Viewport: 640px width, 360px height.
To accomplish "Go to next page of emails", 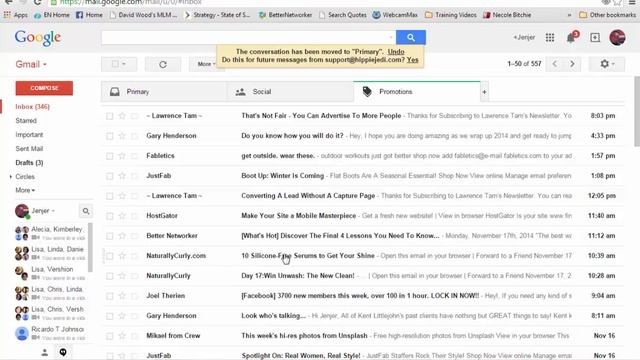I will coord(572,64).
